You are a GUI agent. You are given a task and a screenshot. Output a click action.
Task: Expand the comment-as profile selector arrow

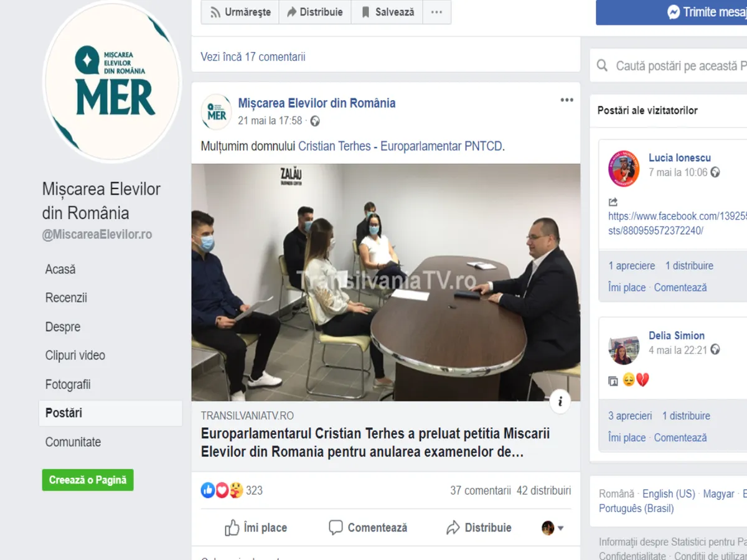pos(560,528)
